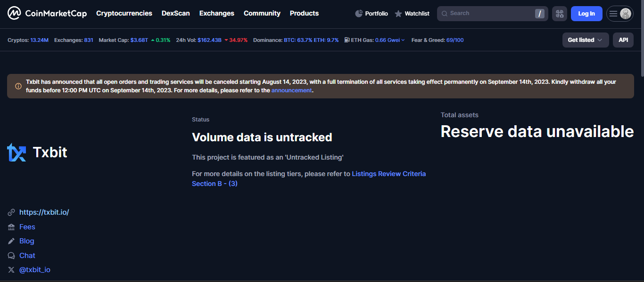Open the Portfolio pie icon

click(359, 14)
